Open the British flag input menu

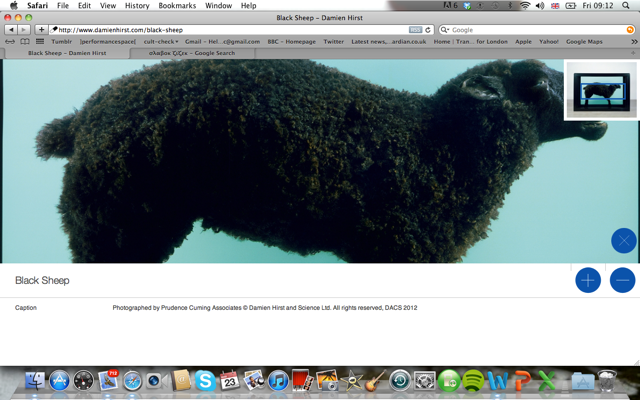(x=555, y=5)
